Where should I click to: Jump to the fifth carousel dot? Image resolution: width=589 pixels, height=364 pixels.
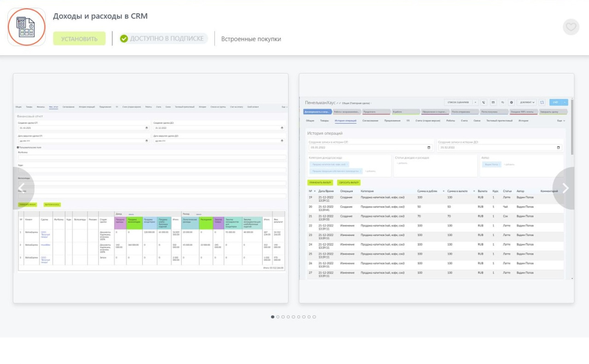click(x=293, y=317)
